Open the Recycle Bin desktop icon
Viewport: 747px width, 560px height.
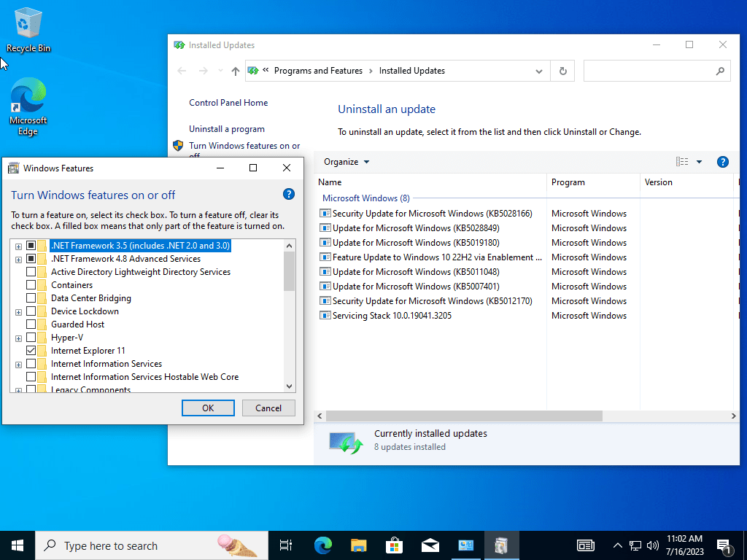[x=28, y=30]
